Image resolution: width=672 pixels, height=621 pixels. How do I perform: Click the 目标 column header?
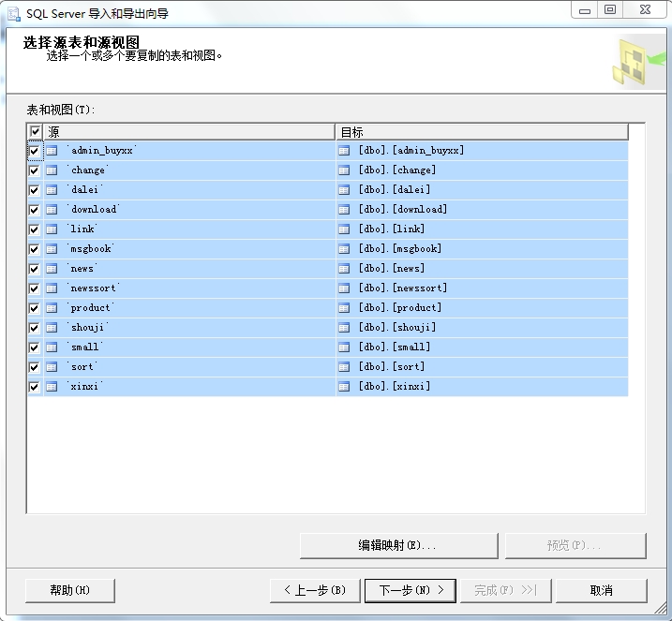[480, 132]
